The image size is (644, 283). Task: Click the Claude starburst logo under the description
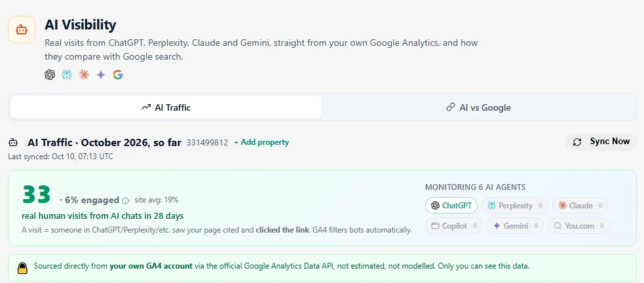(x=84, y=75)
